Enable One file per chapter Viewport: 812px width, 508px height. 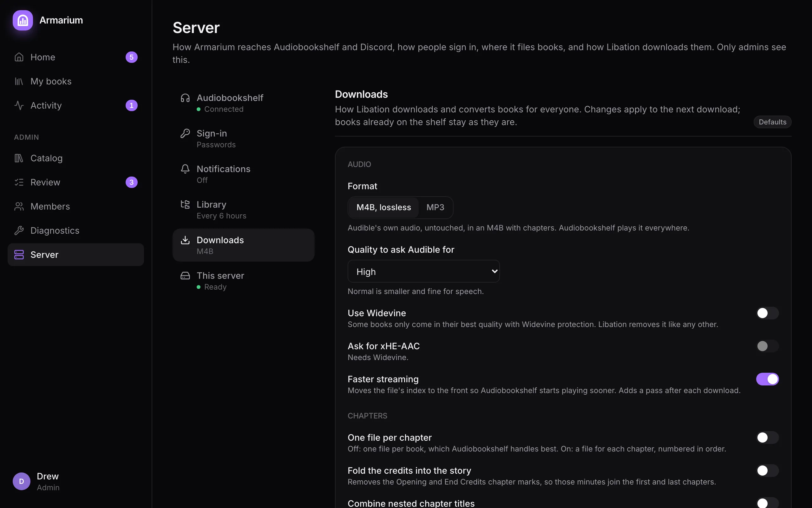(767, 438)
